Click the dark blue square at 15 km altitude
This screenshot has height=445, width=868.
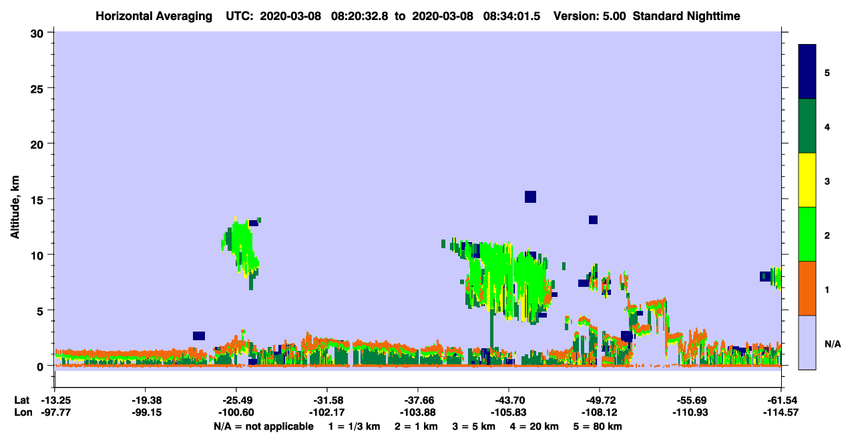pyautogui.click(x=531, y=197)
